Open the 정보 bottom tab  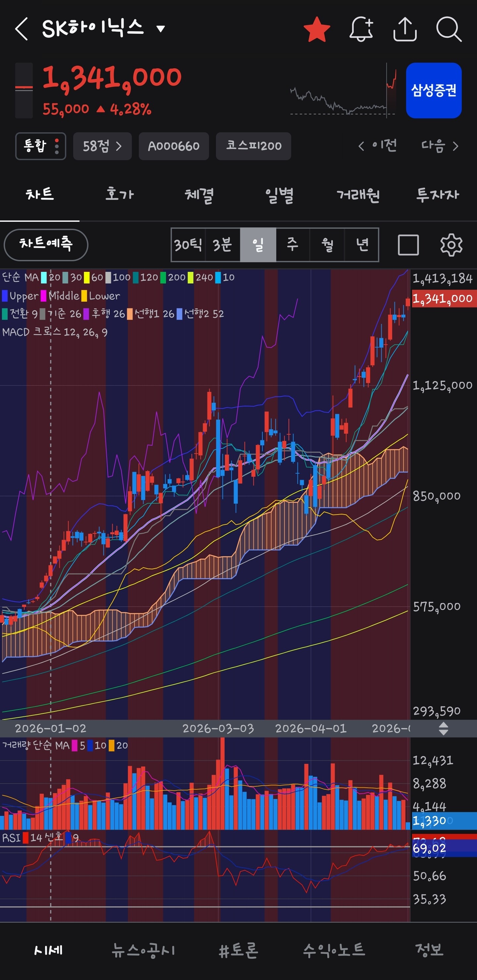pos(429,950)
